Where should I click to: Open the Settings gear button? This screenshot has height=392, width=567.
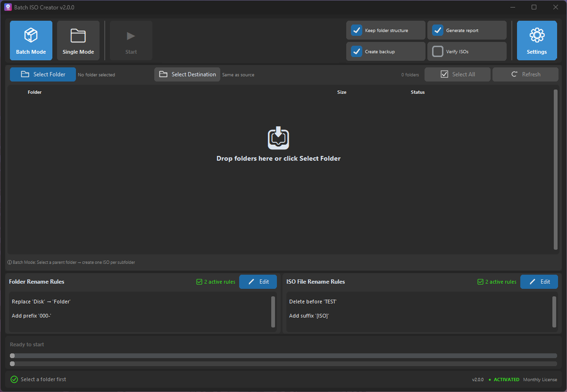pyautogui.click(x=537, y=41)
